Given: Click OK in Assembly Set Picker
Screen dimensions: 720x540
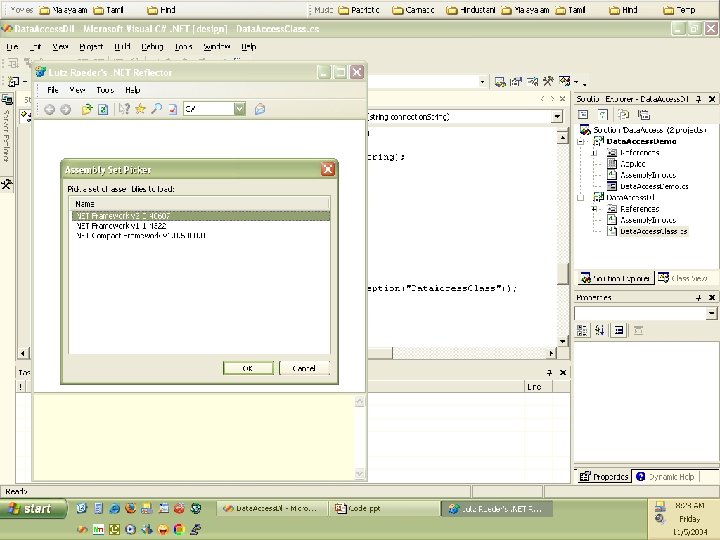Looking at the screenshot, I should click(x=247, y=368).
